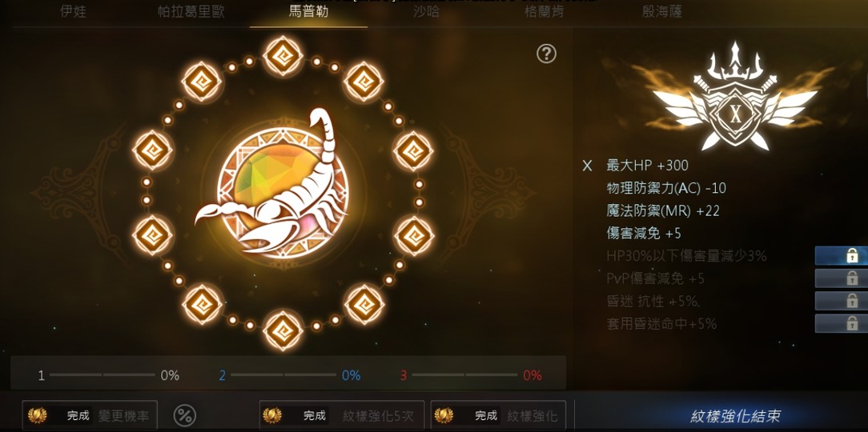This screenshot has width=868, height=432.
Task: Click the question mark help icon
Action: coord(546,54)
